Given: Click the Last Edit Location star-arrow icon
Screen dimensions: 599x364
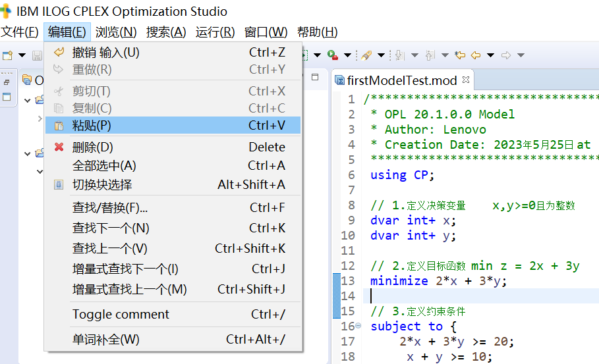Looking at the screenshot, I should tap(460, 55).
